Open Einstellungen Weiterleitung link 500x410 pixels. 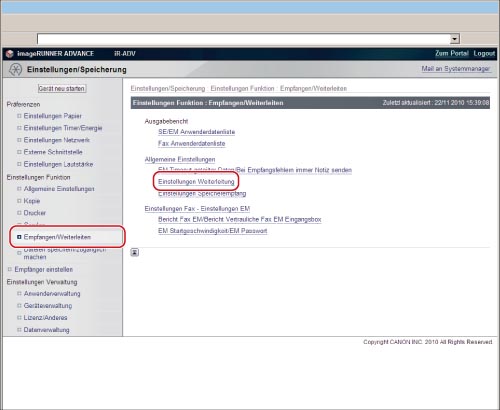[x=196, y=182]
